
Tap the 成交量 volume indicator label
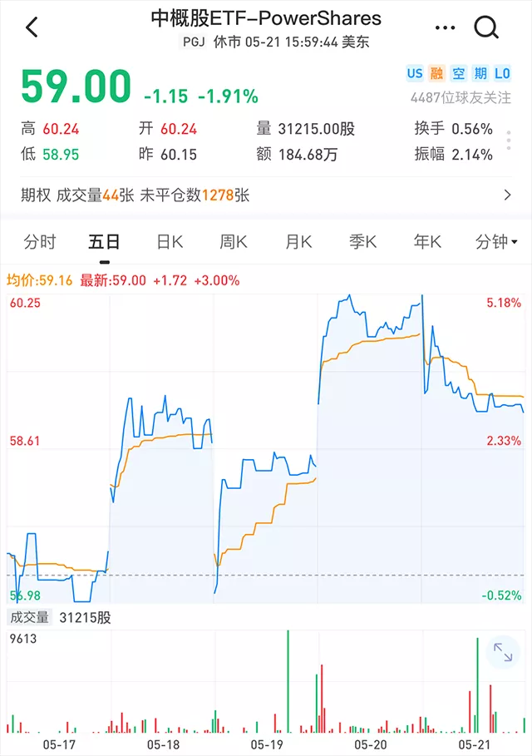click(x=29, y=617)
